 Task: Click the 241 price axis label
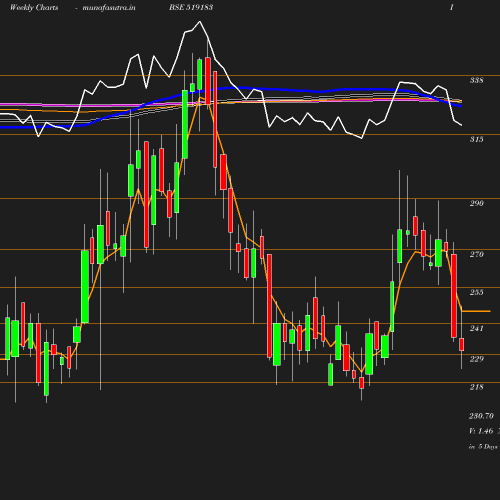477,328
